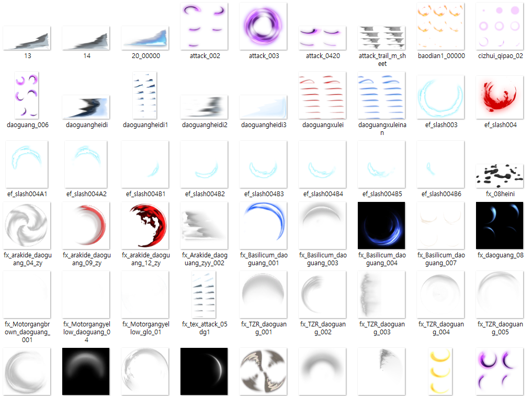Select the fx_08heini black blobs thumbnail
Screen dimensions: 532x396
(500, 176)
